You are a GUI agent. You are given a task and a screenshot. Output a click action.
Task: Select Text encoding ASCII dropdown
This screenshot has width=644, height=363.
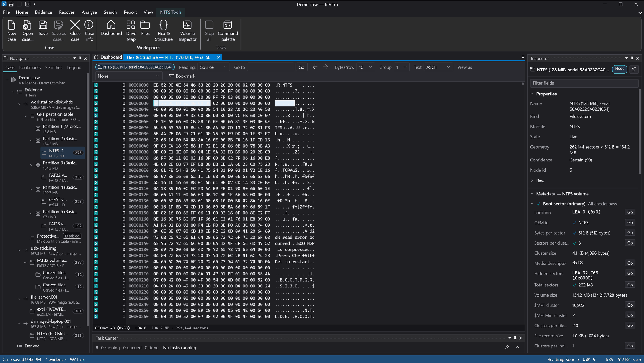pos(438,67)
